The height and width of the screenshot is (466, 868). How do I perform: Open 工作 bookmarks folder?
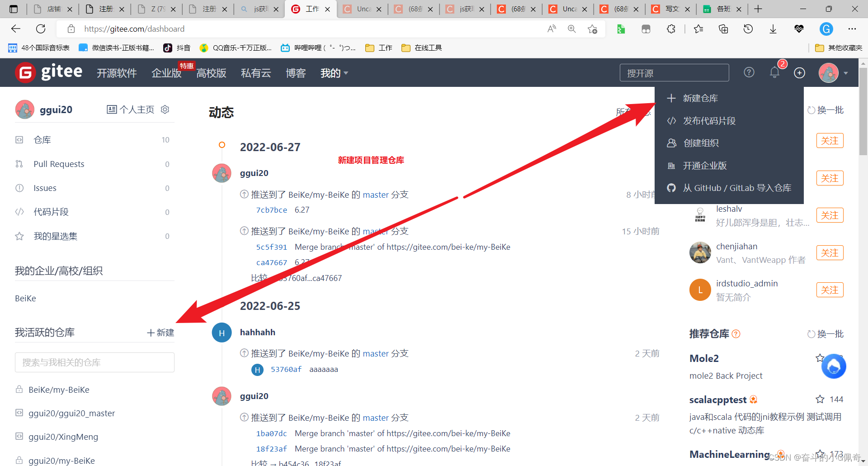pyautogui.click(x=379, y=48)
